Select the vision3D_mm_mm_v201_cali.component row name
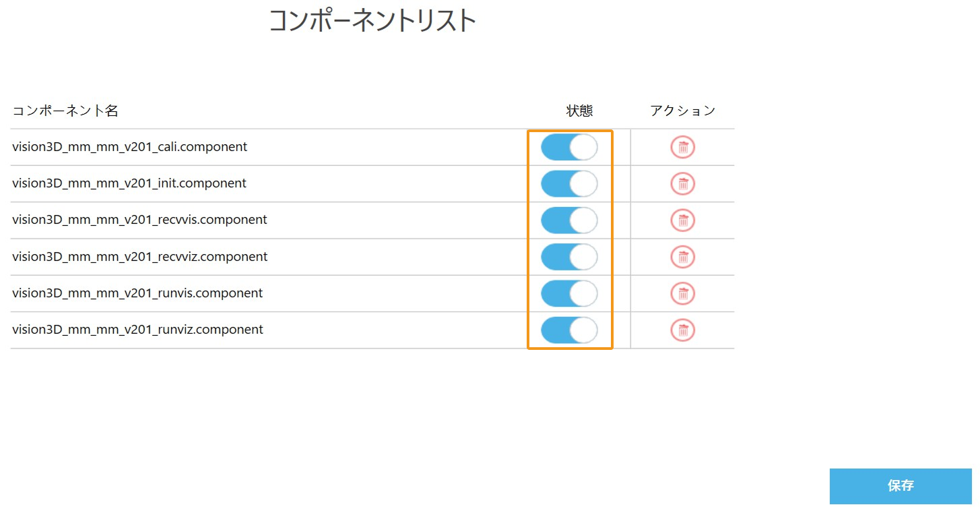980x509 pixels. (x=129, y=147)
